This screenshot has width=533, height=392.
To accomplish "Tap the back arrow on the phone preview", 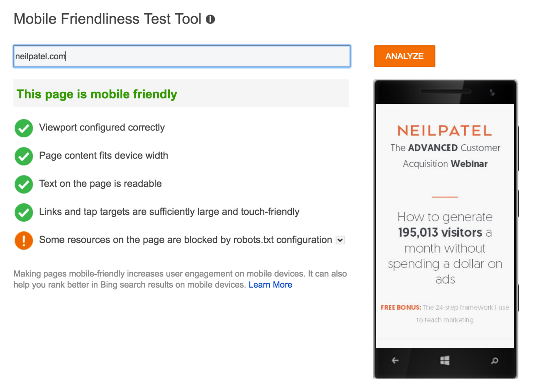I will (395, 361).
